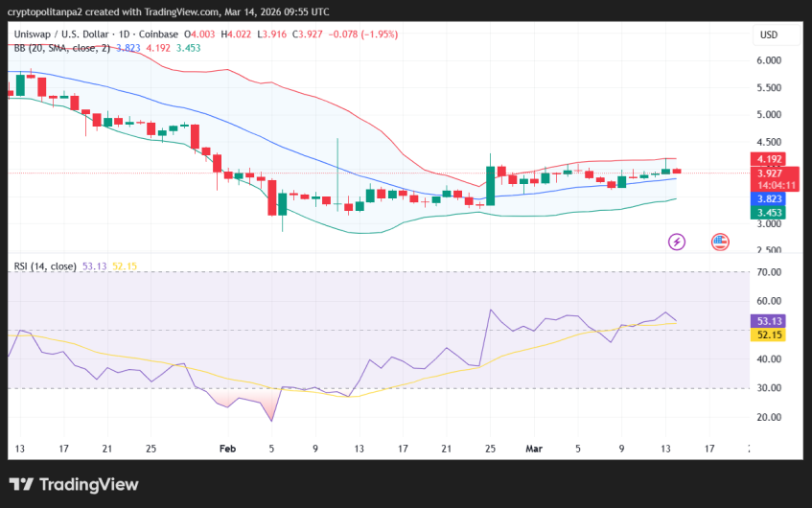Screen dimensions: 812x508
Task: Click the 52.15 RSI average label on axis
Action: 769,335
